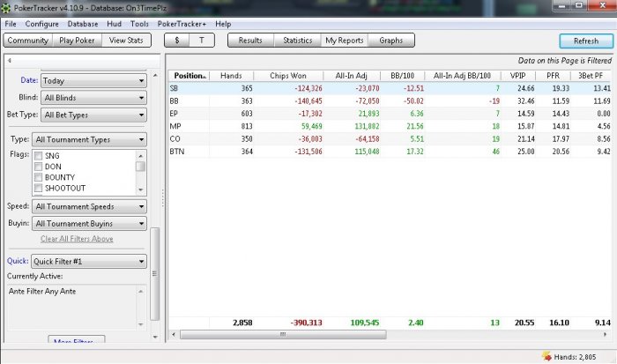
Task: Sort by BB/100 column header
Action: tap(403, 76)
